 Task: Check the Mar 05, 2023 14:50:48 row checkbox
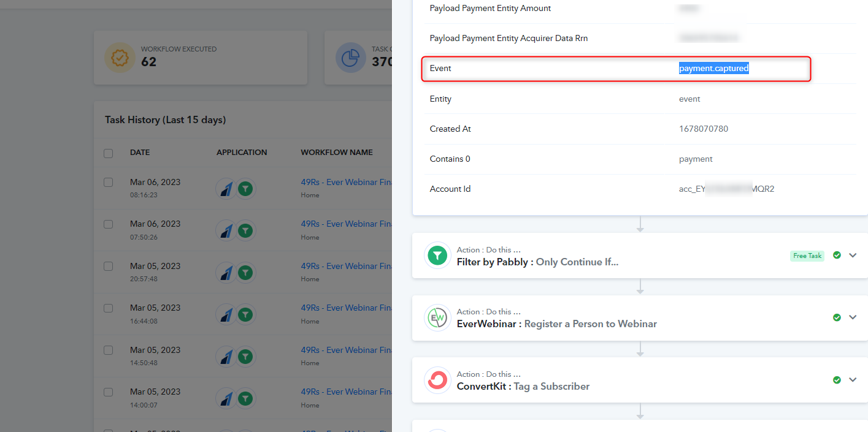[x=109, y=351]
